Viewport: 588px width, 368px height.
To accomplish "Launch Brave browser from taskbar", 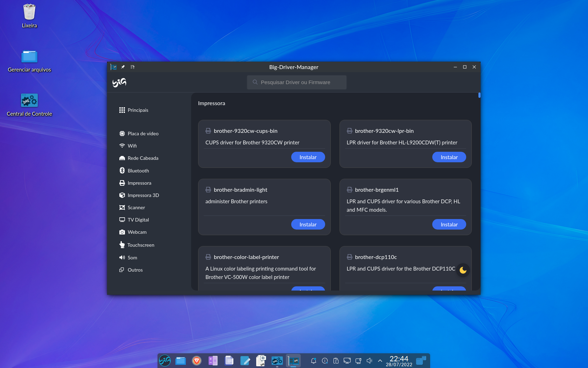I will pyautogui.click(x=197, y=361).
